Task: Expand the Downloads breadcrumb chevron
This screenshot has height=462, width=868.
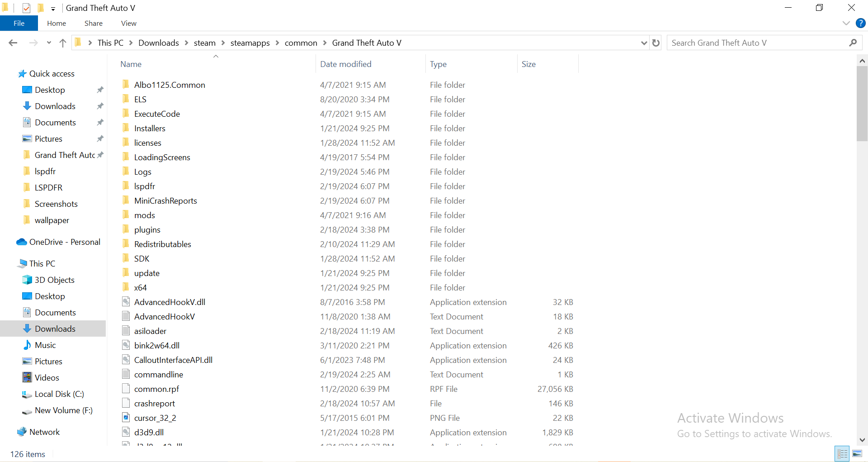Action: 186,43
